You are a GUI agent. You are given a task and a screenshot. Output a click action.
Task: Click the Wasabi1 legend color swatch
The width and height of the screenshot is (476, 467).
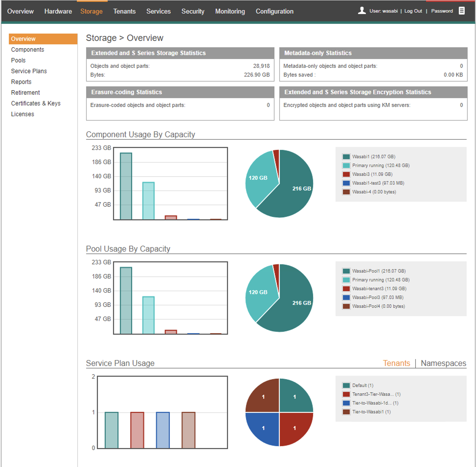[346, 157]
